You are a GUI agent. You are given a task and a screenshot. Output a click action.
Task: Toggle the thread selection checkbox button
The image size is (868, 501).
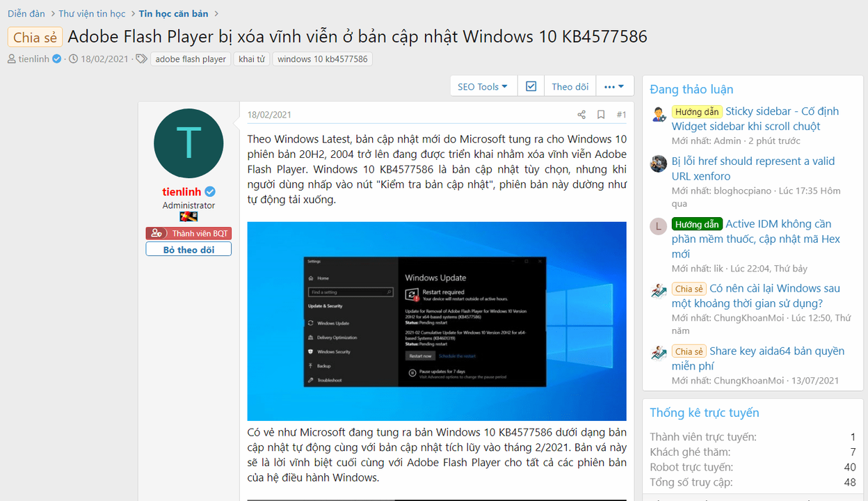point(531,86)
